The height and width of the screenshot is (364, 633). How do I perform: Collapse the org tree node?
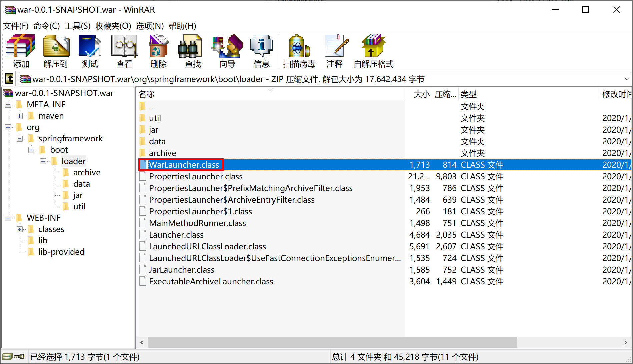coord(8,127)
